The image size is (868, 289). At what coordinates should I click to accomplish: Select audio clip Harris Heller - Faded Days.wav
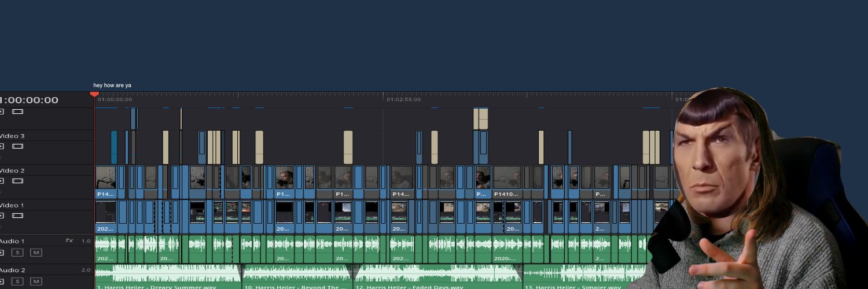coord(438,277)
